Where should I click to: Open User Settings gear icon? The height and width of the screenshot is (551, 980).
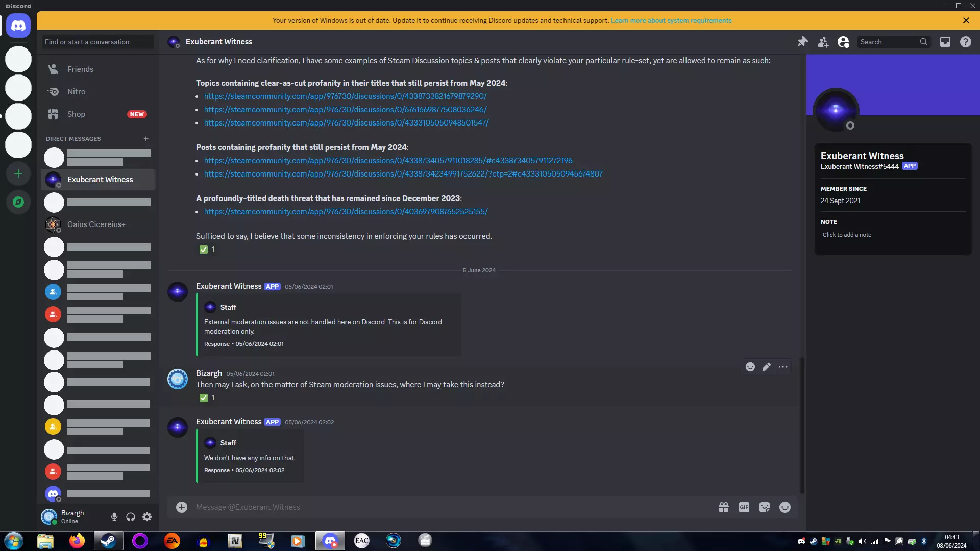coord(147,517)
